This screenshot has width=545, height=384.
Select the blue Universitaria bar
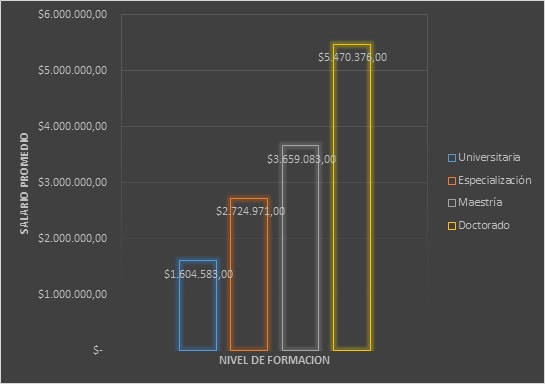coord(198,305)
